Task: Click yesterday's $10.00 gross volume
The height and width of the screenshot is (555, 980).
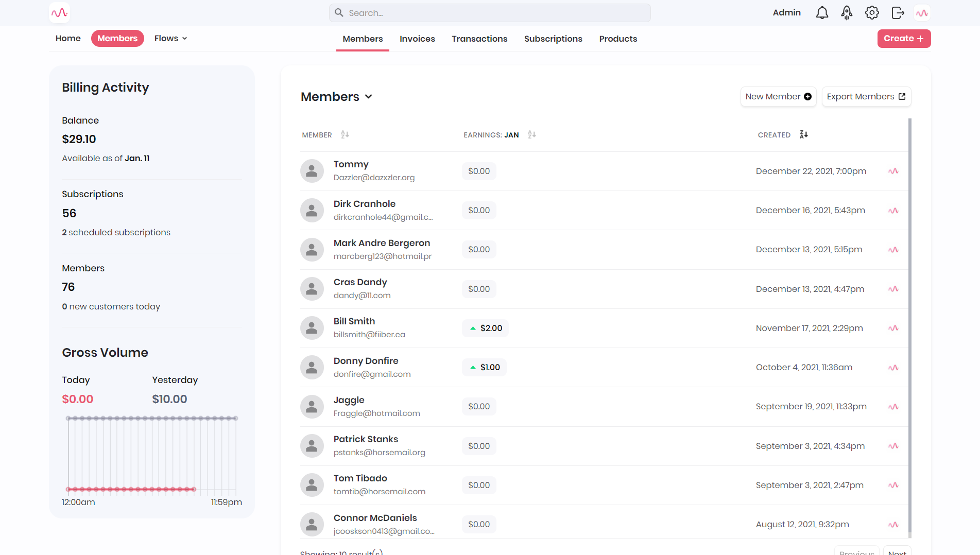Action: [169, 400]
